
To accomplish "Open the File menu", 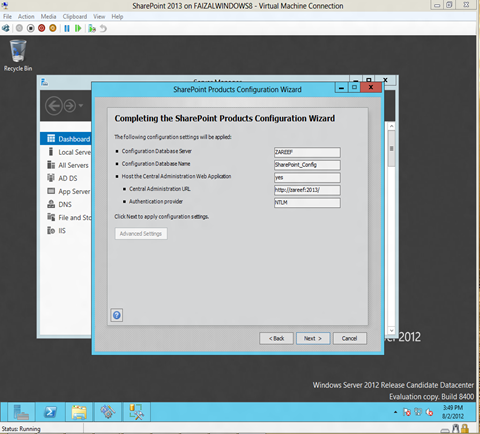I will [7, 17].
